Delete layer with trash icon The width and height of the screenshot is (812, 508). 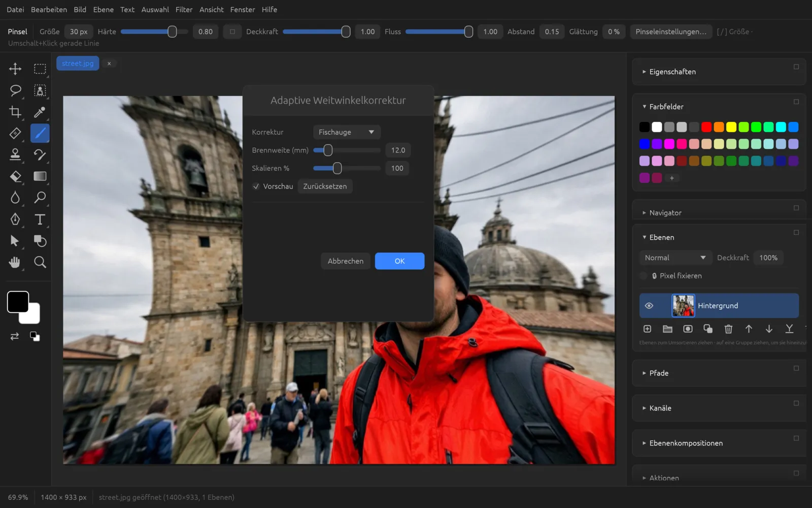pos(728,329)
